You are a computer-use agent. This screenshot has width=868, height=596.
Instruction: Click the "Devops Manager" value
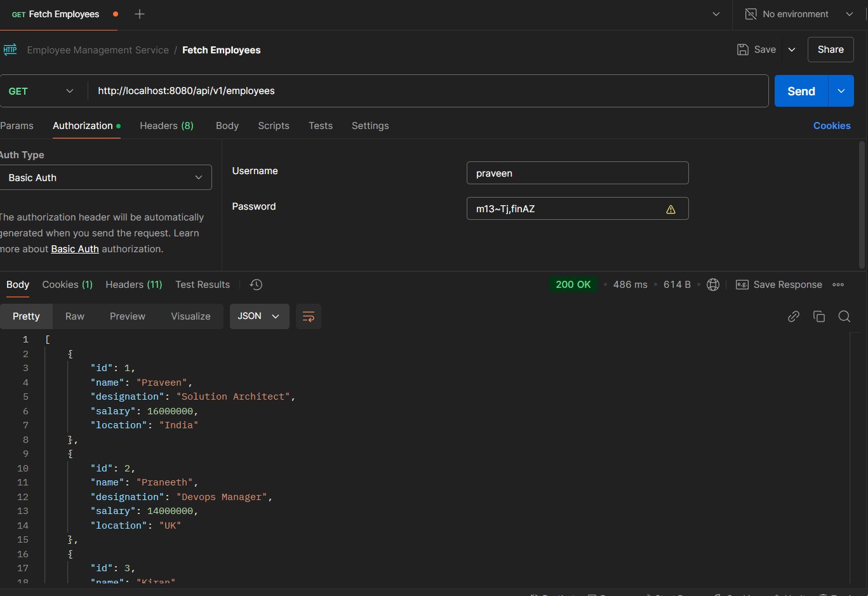tap(222, 497)
